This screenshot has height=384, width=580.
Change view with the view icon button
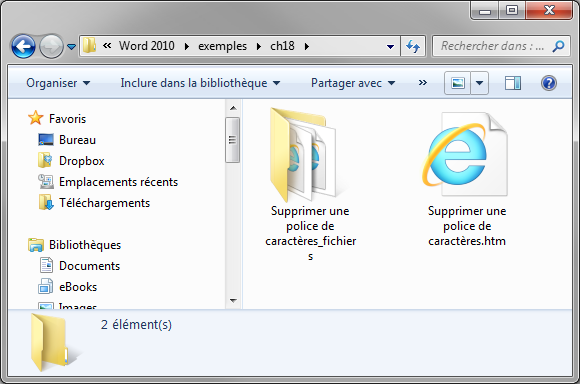point(458,83)
